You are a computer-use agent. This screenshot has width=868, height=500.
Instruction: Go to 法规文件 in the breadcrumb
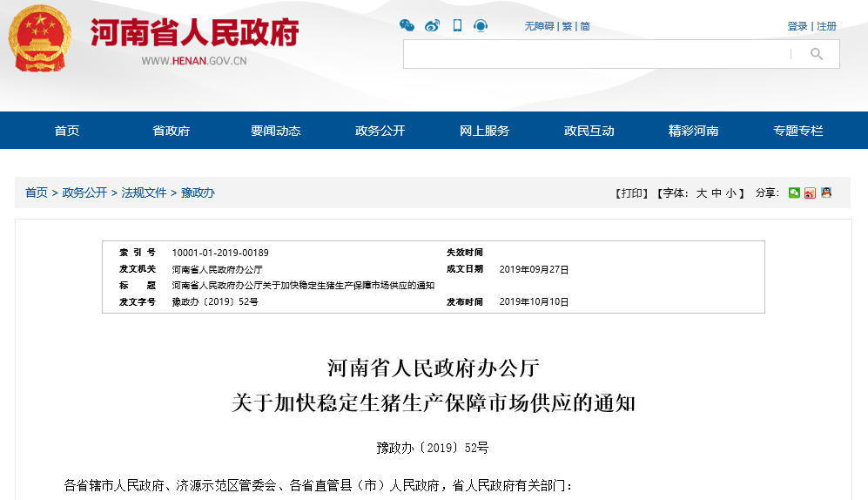(144, 193)
